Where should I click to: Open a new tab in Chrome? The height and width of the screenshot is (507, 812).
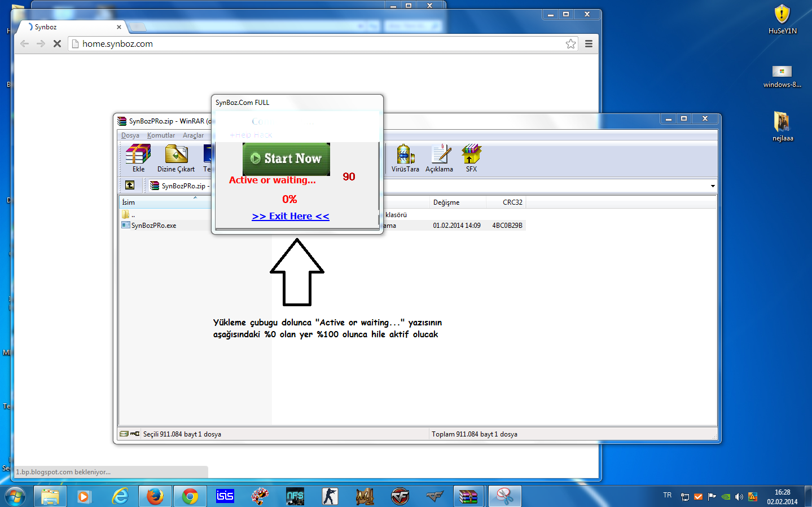(137, 27)
